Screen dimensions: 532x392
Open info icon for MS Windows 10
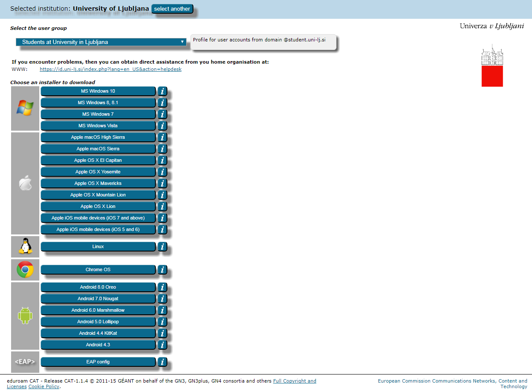coord(162,91)
